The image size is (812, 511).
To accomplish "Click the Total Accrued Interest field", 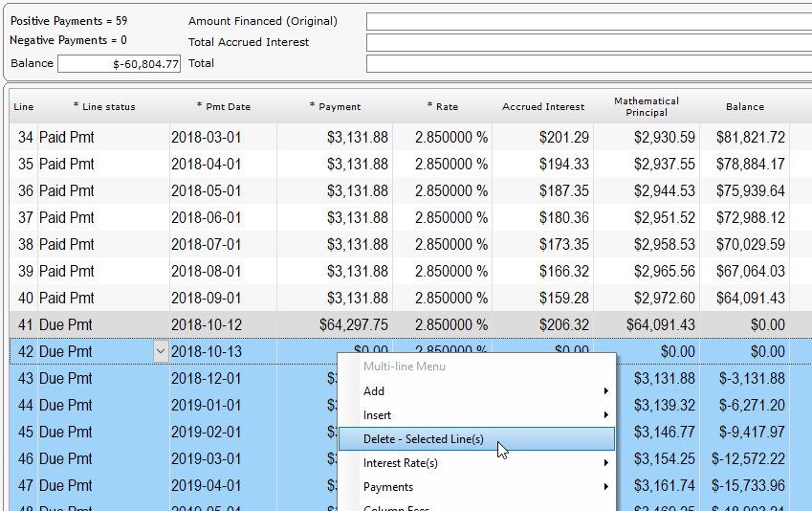I will pyautogui.click(x=589, y=42).
